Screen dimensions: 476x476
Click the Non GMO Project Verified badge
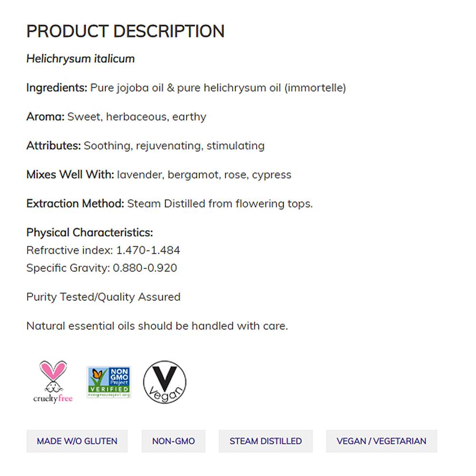click(x=109, y=382)
